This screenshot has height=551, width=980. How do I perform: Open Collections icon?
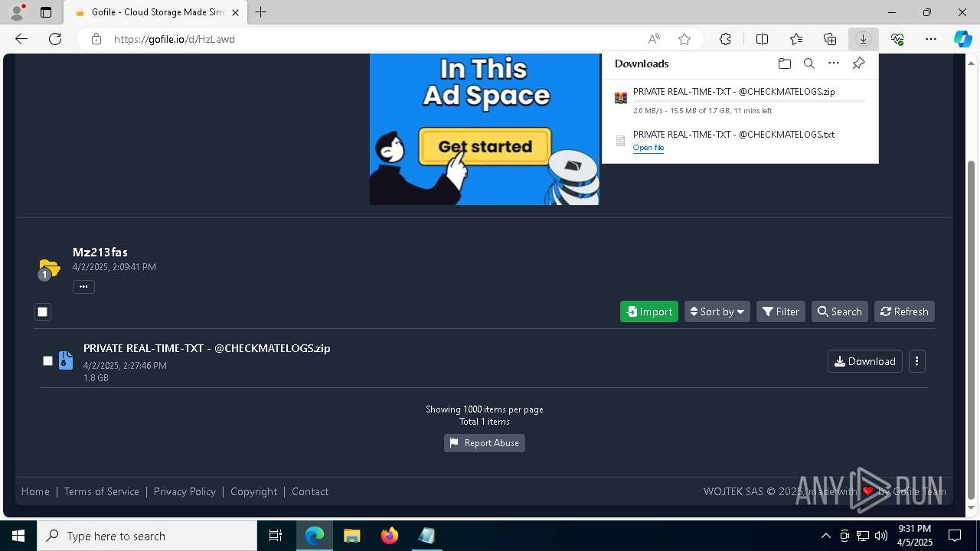point(830,39)
